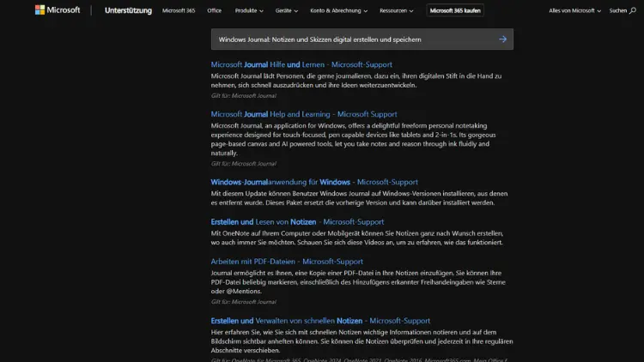Select 'Gilt für: Microsoft Journal' under PDF-Dateien result
644x362 pixels.
pos(244,302)
